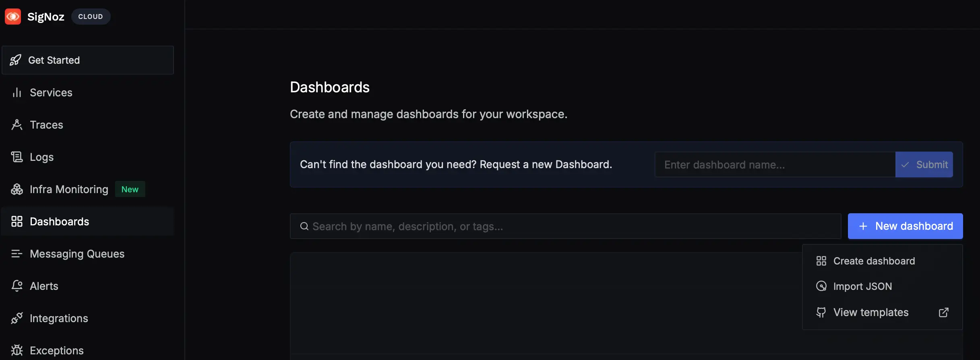Click the Infra Monitoring cubes icon
Image resolution: width=980 pixels, height=360 pixels.
pyautogui.click(x=17, y=189)
